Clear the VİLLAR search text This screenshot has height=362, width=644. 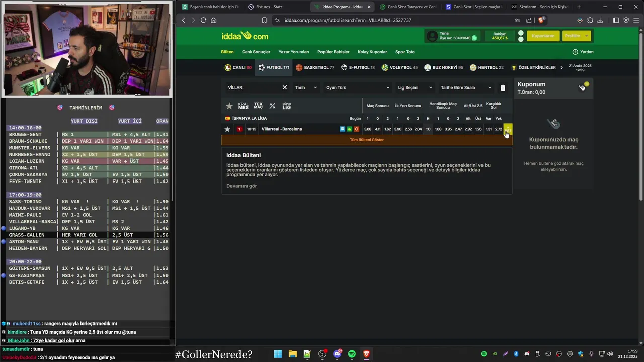[x=285, y=87]
